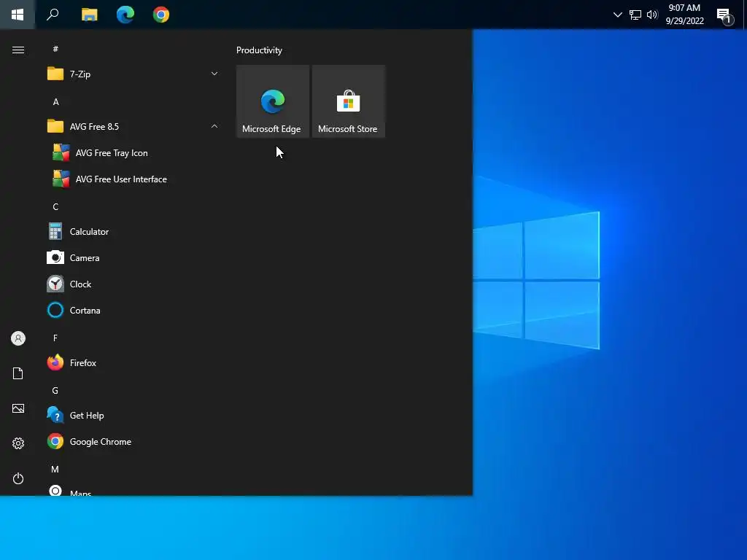Open Documents from the Start sidebar
Screen dimensions: 747x560
point(18,373)
